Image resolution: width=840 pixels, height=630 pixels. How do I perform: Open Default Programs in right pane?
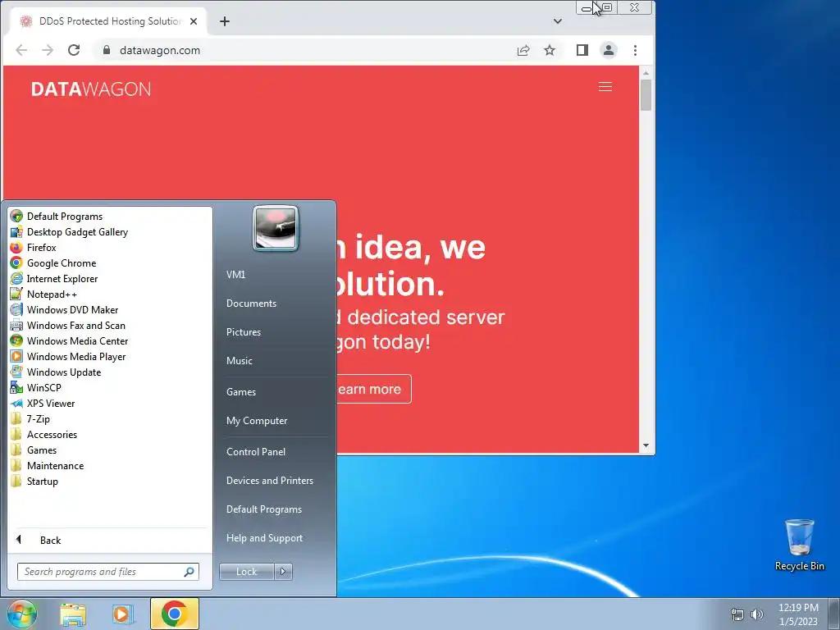[x=264, y=509]
